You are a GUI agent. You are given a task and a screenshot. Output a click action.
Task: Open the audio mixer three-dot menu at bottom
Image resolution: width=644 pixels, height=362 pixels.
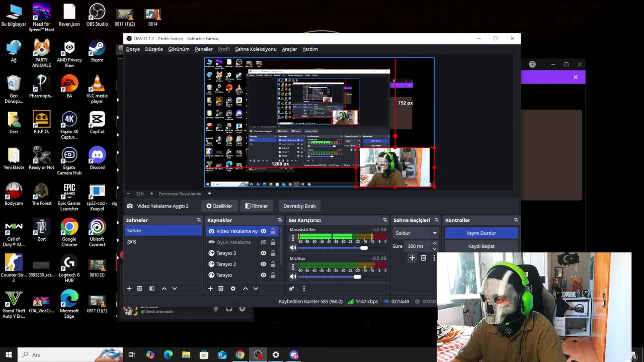click(x=304, y=289)
